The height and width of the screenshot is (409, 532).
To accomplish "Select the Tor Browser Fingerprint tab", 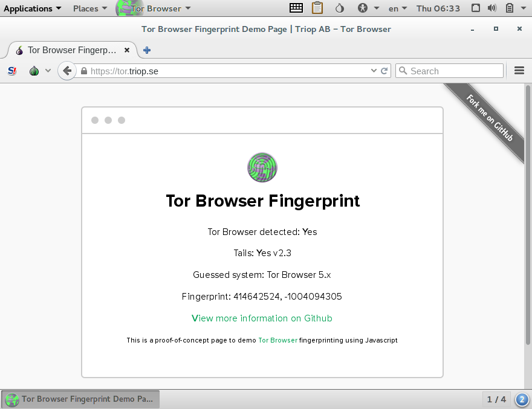I will click(71, 50).
